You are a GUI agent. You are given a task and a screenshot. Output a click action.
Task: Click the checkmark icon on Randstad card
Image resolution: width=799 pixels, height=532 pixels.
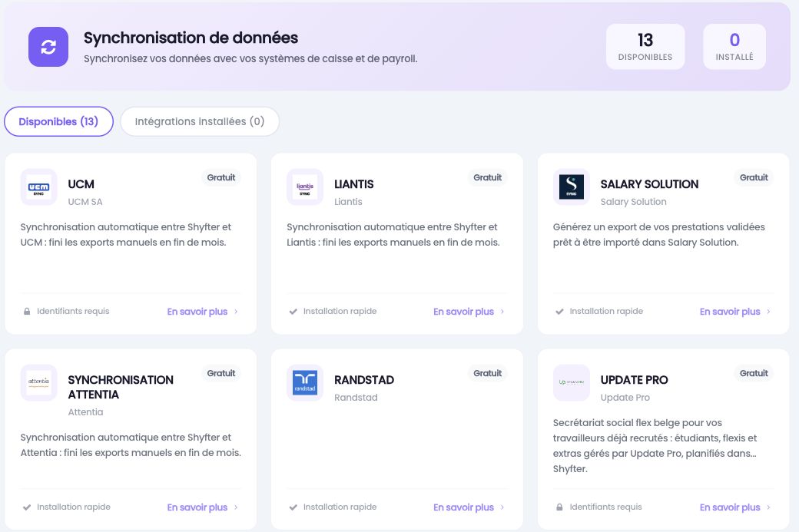tap(293, 507)
